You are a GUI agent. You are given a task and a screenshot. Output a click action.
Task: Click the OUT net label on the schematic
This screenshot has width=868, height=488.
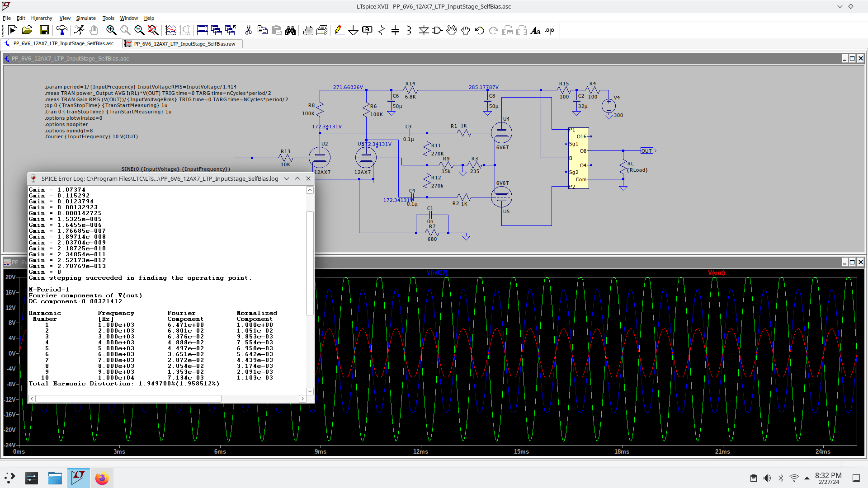coord(648,151)
